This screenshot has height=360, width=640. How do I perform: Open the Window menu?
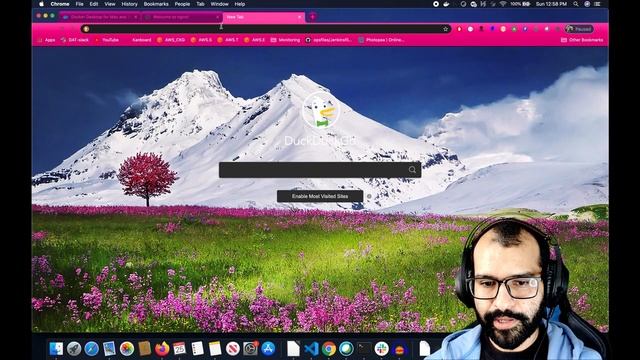point(220,4)
